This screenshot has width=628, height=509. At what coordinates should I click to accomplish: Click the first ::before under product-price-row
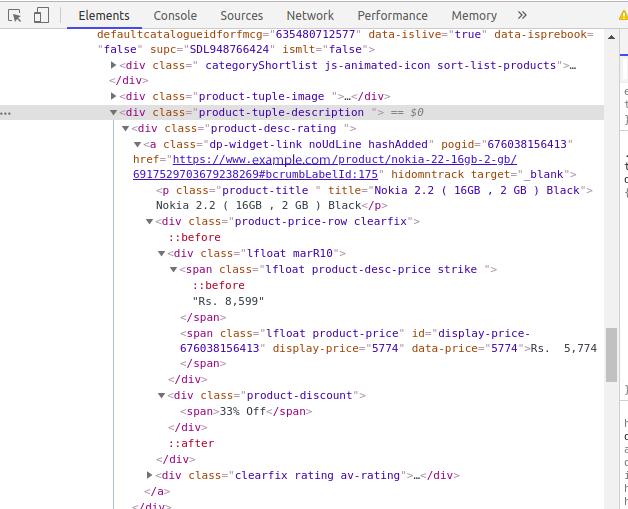(195, 237)
